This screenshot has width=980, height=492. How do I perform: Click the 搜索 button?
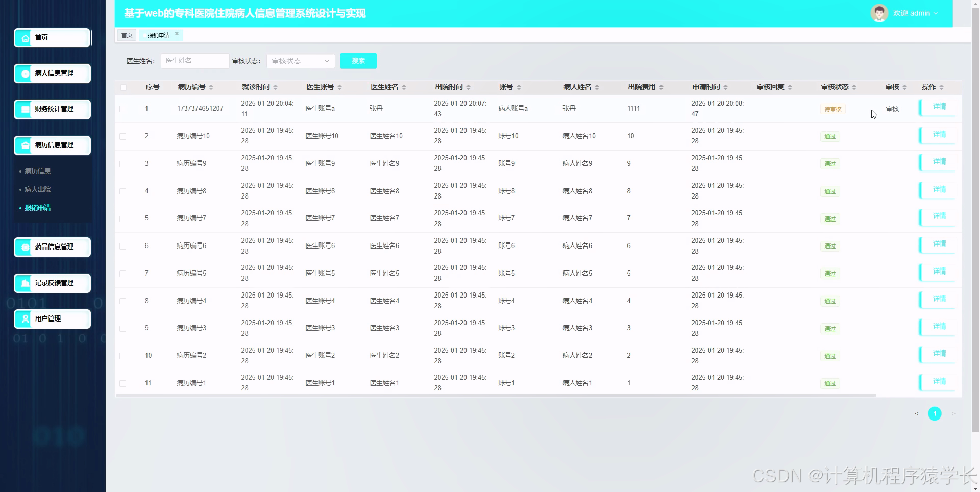click(x=358, y=61)
